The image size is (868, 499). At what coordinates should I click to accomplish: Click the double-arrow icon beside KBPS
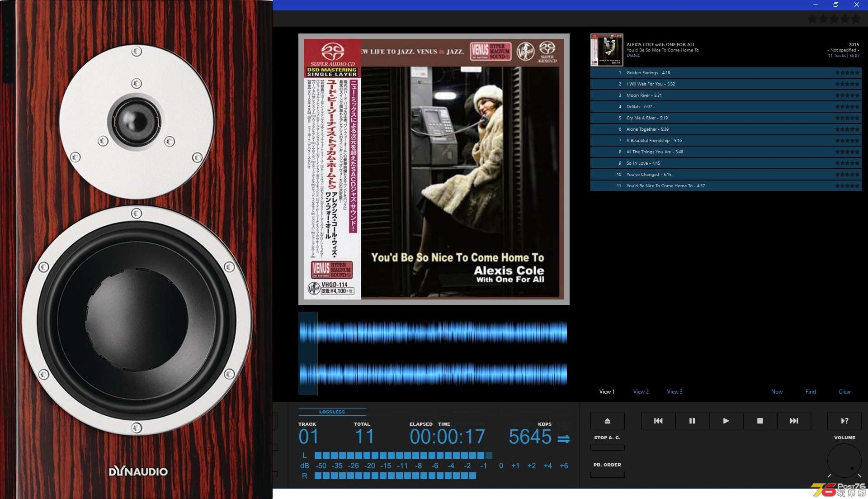tap(563, 439)
